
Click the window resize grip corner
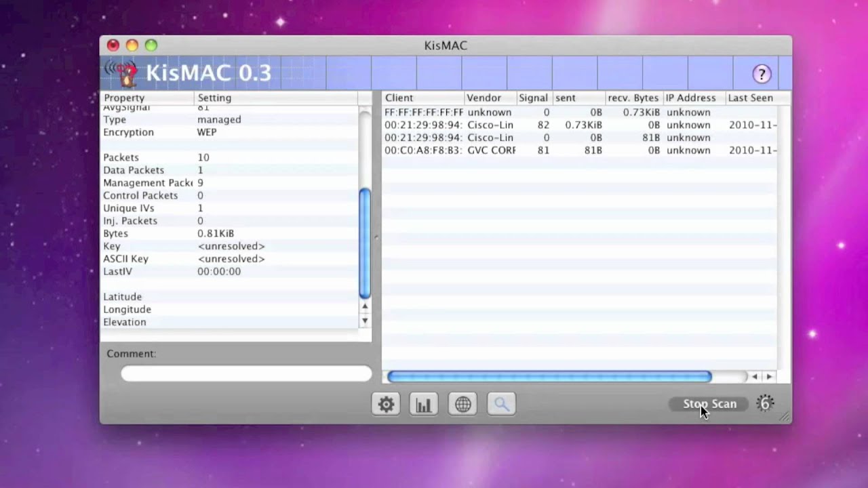[x=785, y=418]
